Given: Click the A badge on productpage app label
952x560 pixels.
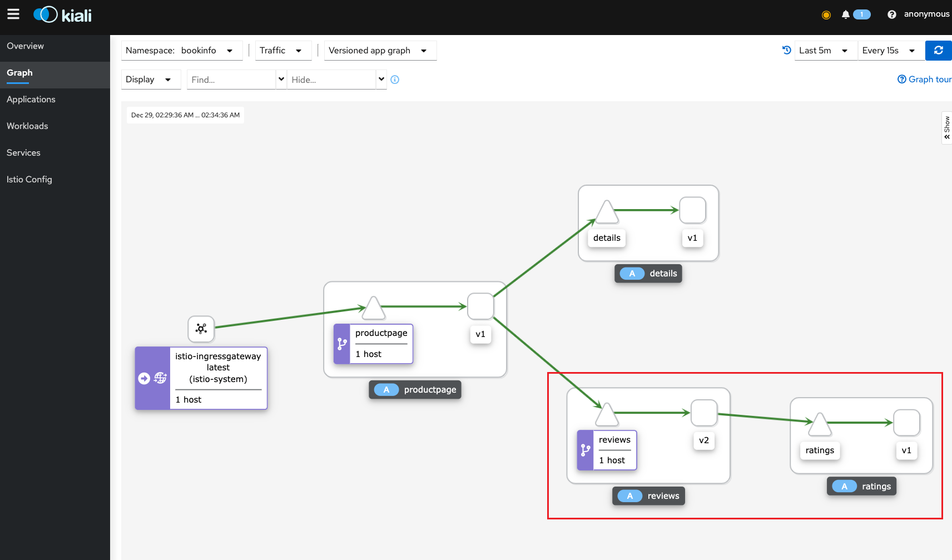Looking at the screenshot, I should click(x=386, y=390).
